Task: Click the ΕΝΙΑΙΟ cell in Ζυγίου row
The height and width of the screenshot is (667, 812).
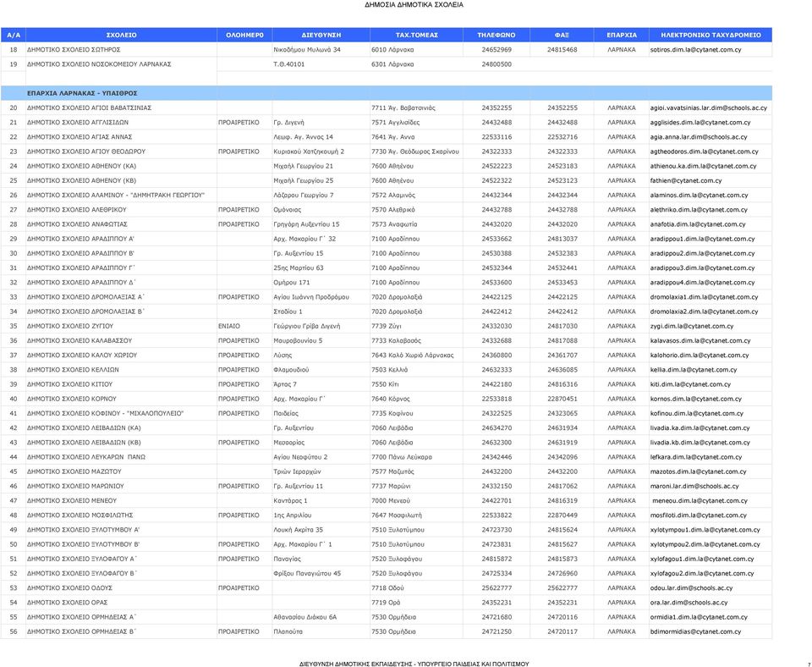Action: [x=229, y=326]
